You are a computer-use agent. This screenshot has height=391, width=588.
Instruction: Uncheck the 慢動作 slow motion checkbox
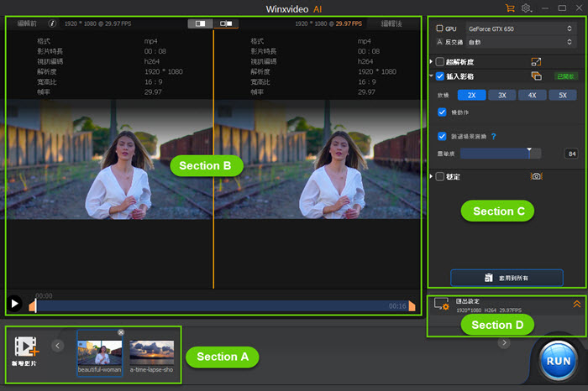point(442,112)
